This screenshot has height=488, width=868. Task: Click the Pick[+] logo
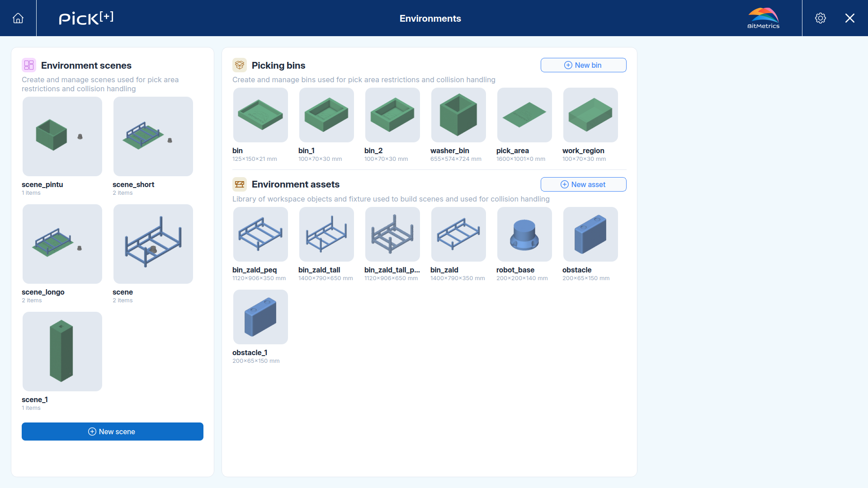coord(86,18)
